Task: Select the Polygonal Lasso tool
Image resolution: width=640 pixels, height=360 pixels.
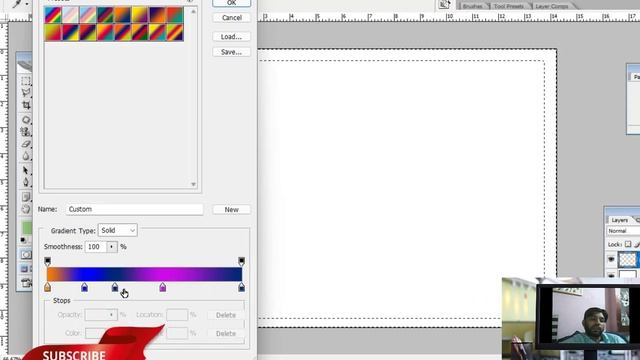Action: 26,93
